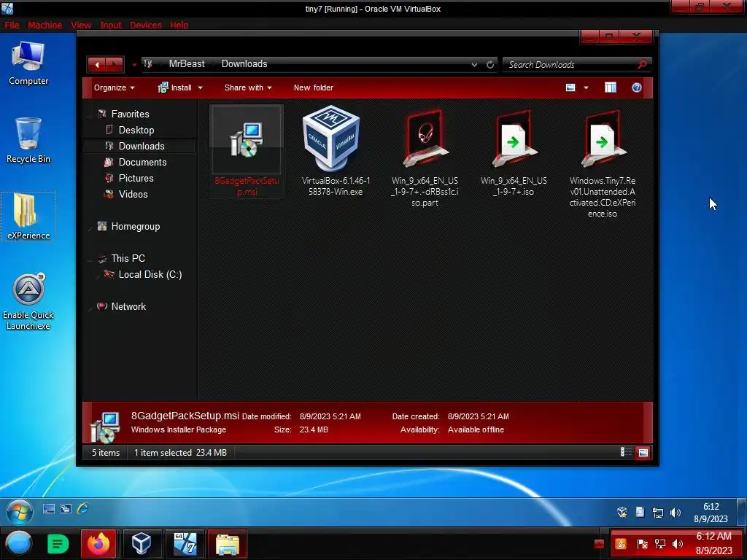The image size is (747, 560).
Task: Open the Computer desktop icon
Action: coord(28,63)
